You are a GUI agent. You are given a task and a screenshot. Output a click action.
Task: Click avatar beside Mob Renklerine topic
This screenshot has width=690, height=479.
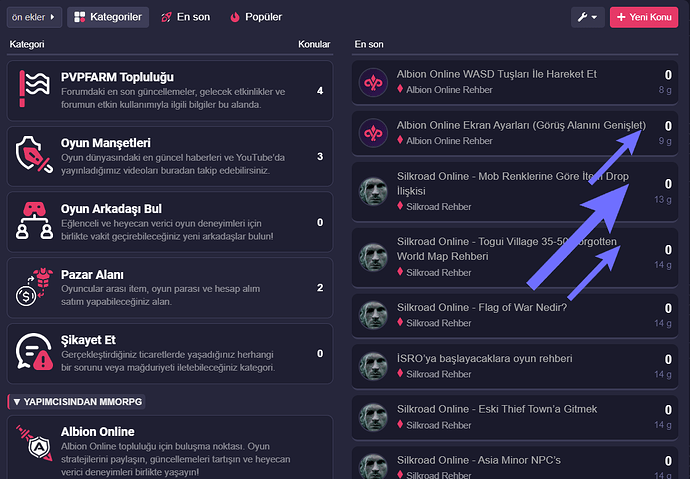click(373, 192)
